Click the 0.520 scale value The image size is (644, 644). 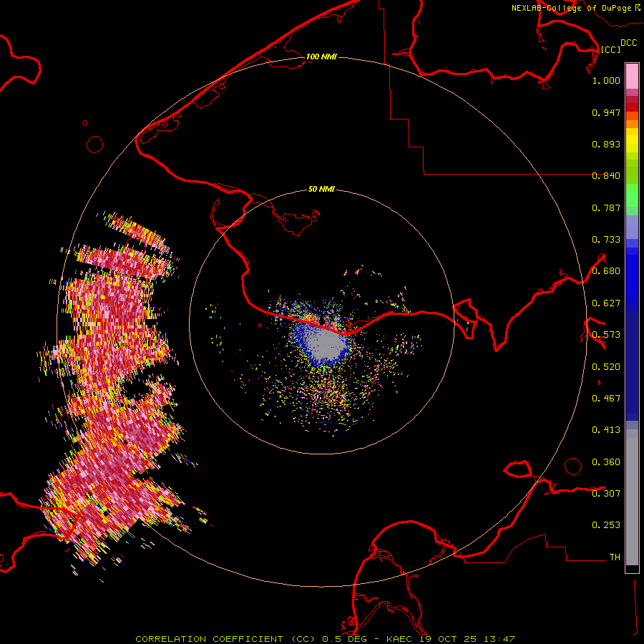(x=606, y=367)
